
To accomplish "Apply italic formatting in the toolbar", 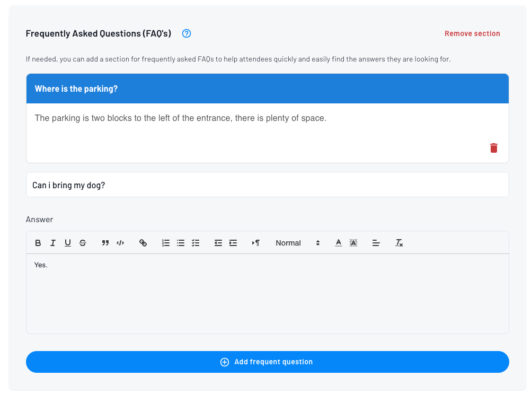I will pyautogui.click(x=53, y=243).
